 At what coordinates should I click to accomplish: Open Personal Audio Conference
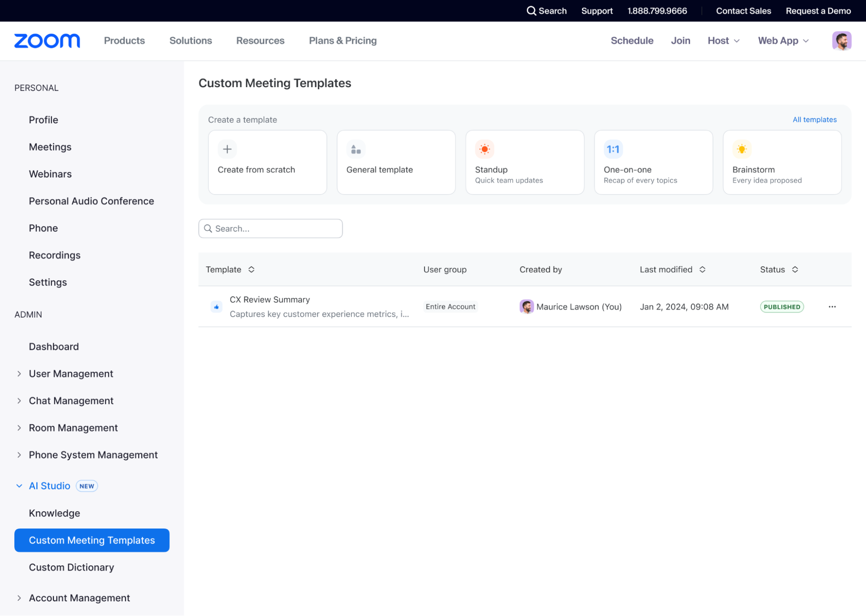point(91,201)
